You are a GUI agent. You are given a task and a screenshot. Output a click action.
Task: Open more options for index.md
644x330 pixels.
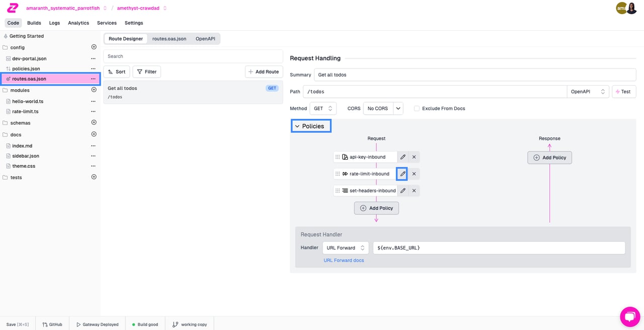(x=93, y=146)
